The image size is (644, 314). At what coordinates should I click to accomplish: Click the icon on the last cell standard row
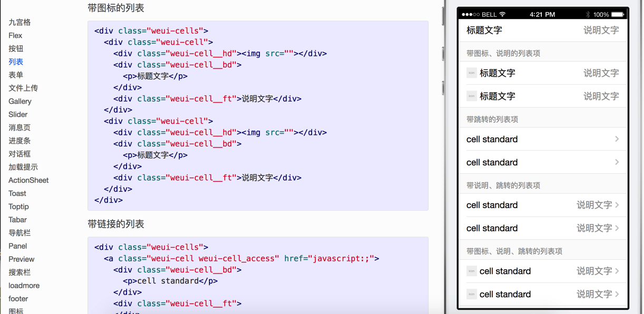471,294
